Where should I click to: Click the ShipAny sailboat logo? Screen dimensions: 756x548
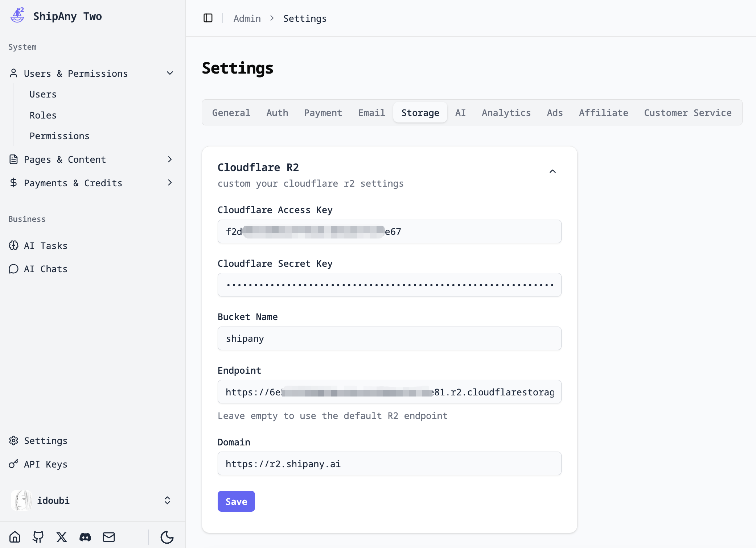coord(17,16)
